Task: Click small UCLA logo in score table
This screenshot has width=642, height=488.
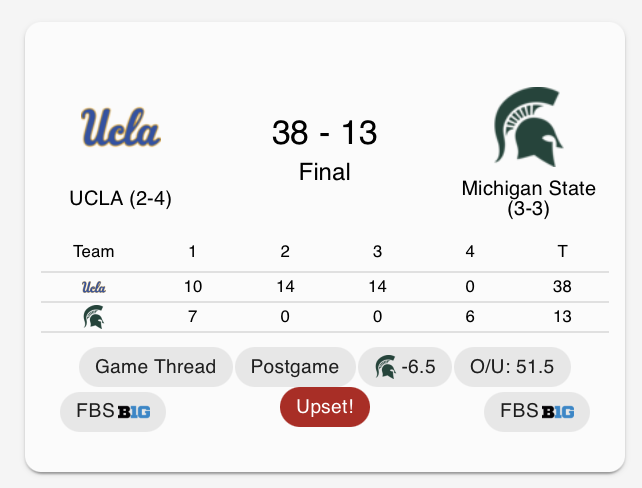Action: pyautogui.click(x=94, y=287)
